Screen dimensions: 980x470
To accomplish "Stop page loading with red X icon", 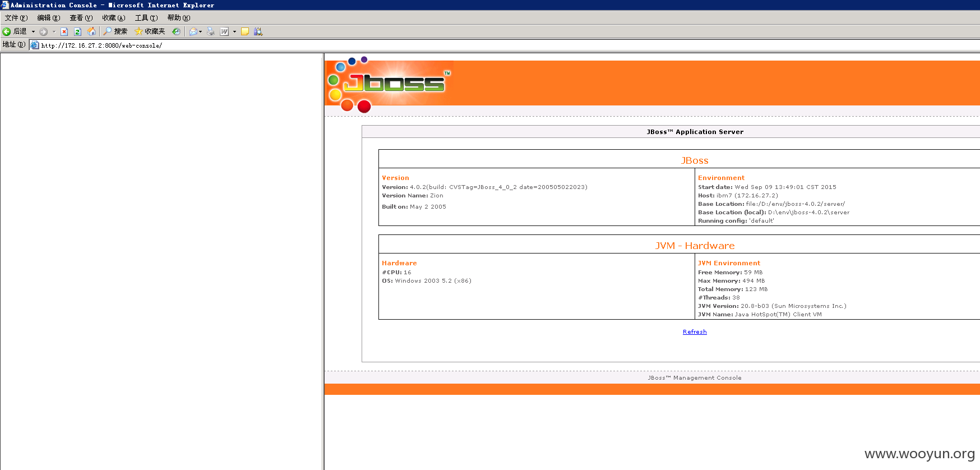I will 64,31.
